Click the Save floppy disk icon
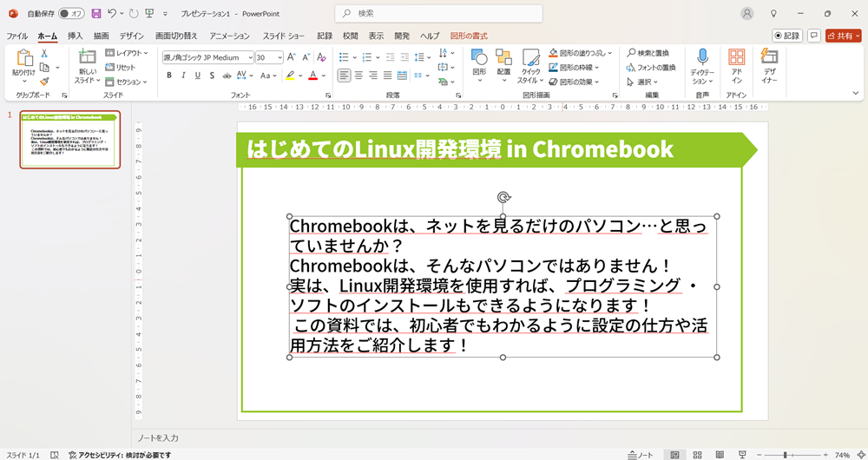The height and width of the screenshot is (460, 868). (x=96, y=13)
